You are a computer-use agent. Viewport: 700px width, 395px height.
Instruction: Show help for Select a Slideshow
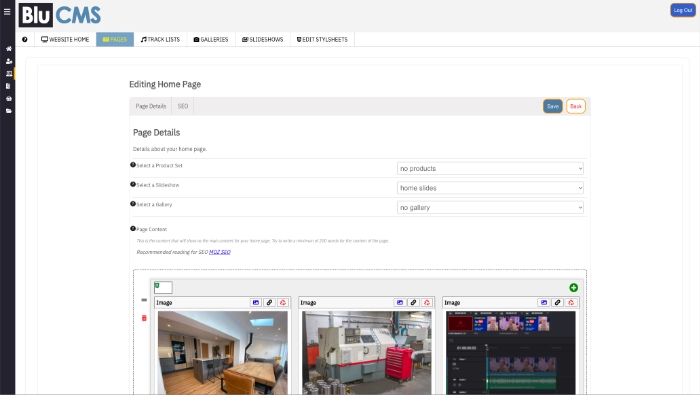click(133, 184)
